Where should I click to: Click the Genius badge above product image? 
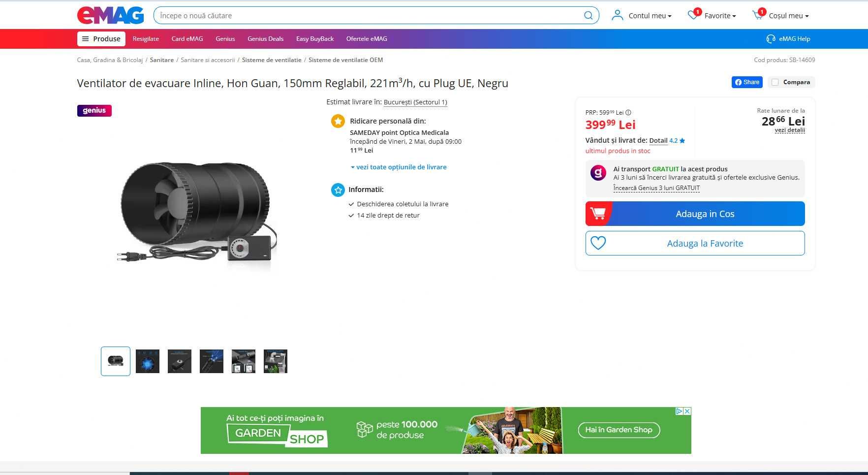click(94, 111)
